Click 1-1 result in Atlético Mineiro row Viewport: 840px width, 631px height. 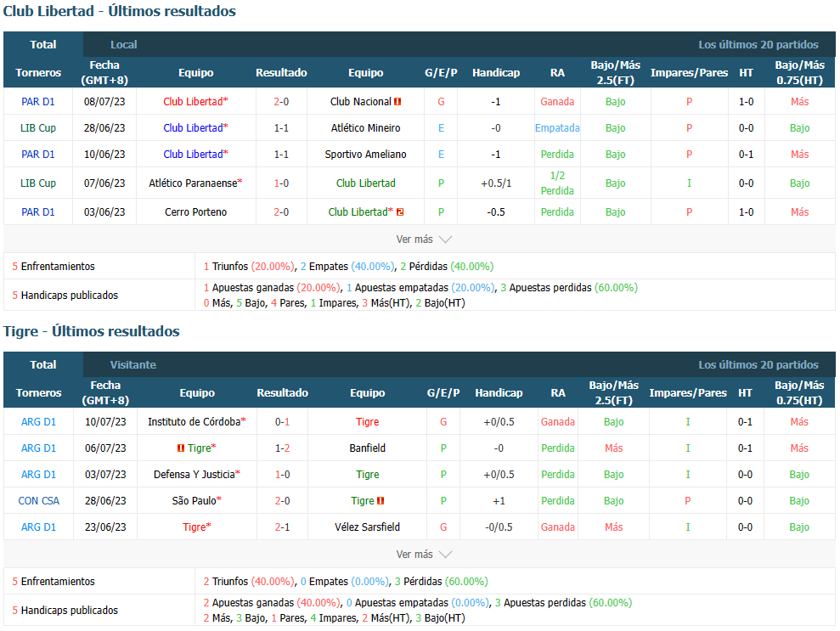click(x=281, y=128)
